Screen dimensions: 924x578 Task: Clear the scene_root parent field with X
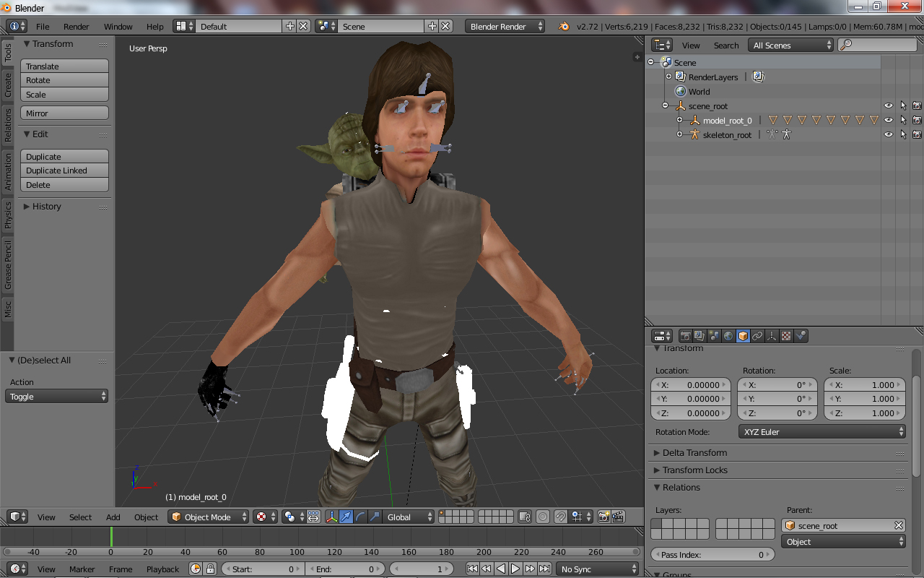coord(899,525)
